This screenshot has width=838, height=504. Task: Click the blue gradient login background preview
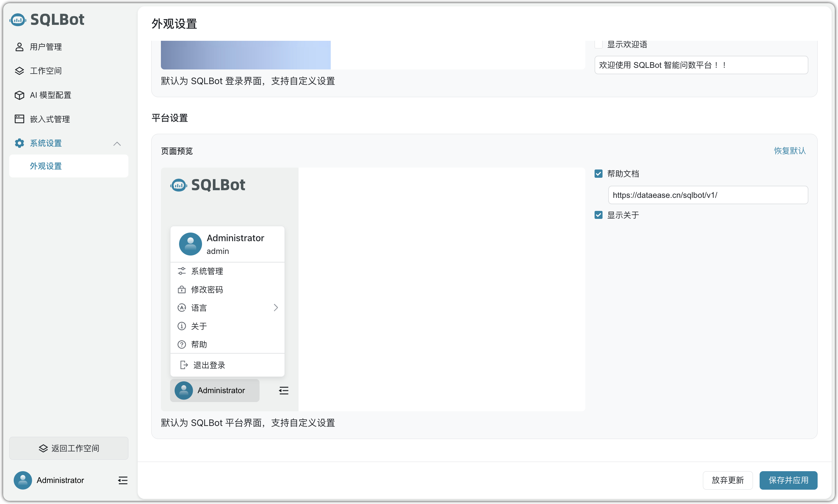246,55
